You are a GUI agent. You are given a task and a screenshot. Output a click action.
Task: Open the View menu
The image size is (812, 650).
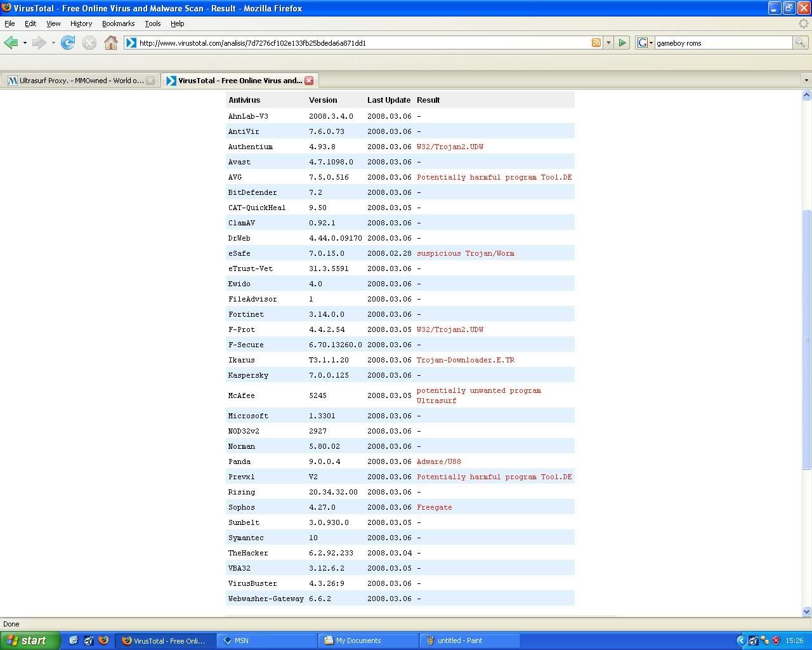(x=53, y=23)
